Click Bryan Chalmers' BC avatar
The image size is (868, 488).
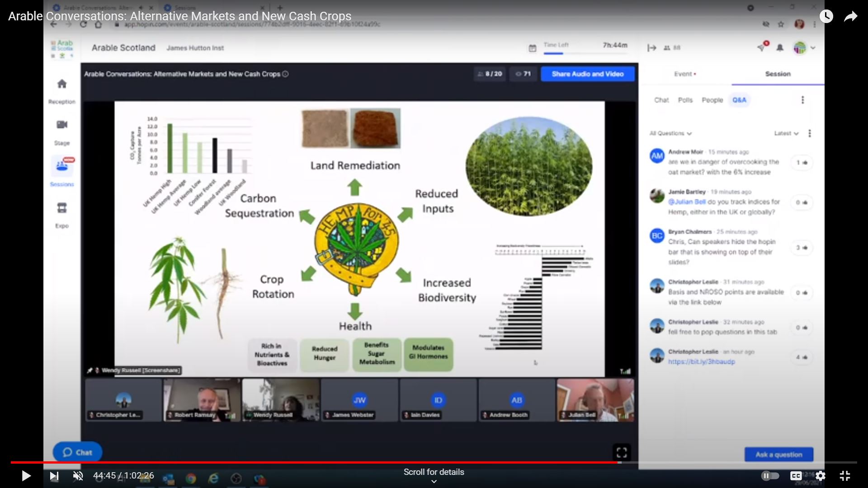click(x=657, y=235)
